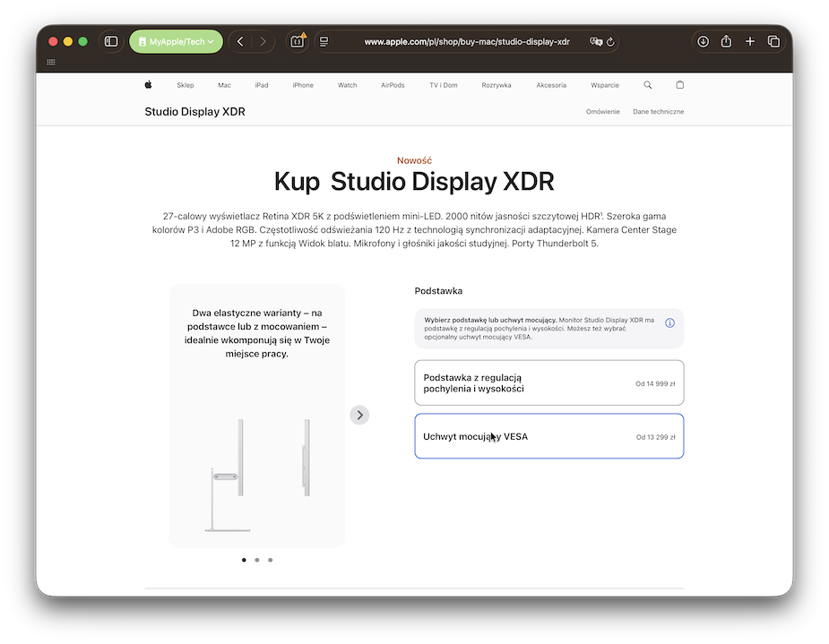This screenshot has height=644, width=829.
Task: Open the search icon in Apple navigation
Action: tap(648, 85)
